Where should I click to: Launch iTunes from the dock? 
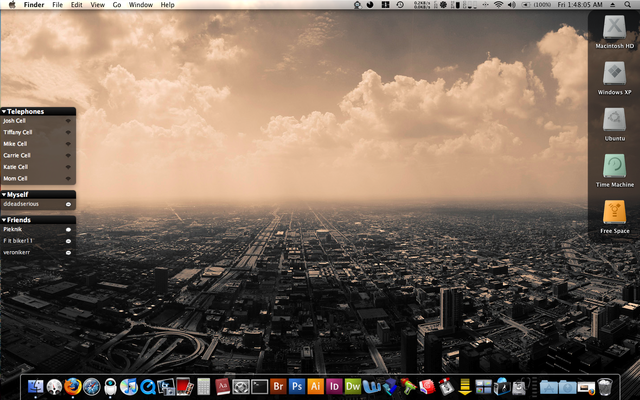(129, 386)
